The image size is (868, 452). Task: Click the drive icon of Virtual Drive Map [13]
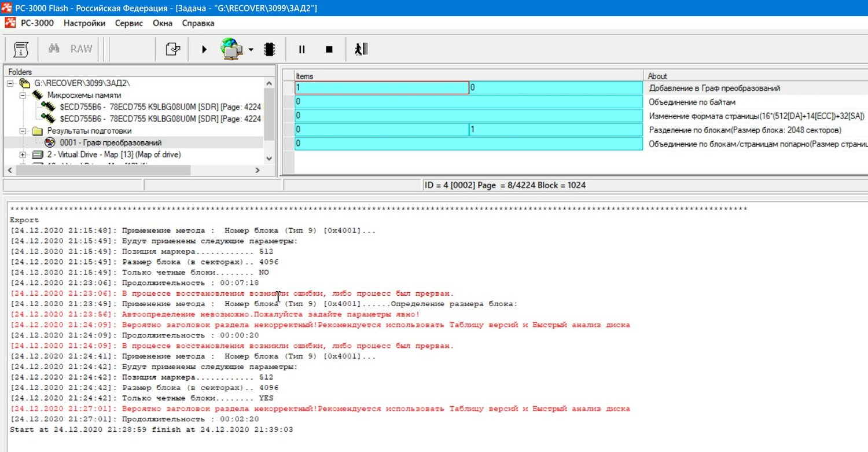click(x=38, y=155)
